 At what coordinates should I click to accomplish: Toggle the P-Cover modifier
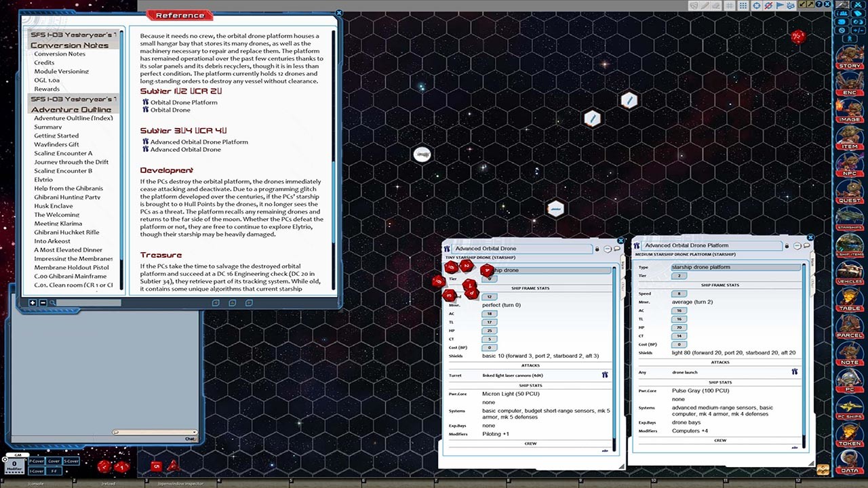click(36, 462)
